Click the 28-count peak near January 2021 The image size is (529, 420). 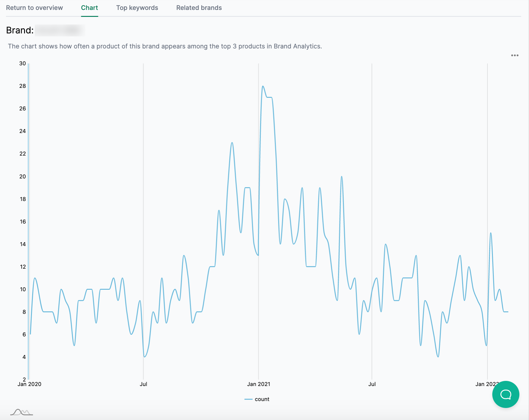263,86
